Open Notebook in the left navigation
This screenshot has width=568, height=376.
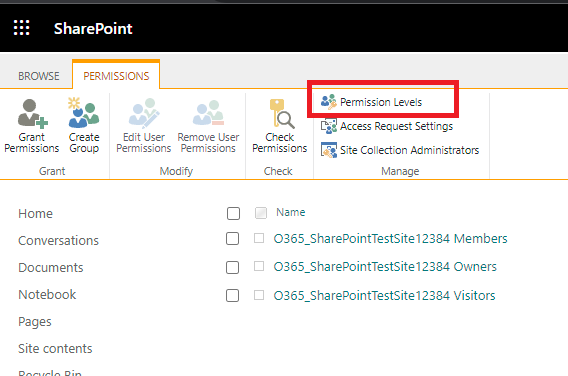[47, 294]
